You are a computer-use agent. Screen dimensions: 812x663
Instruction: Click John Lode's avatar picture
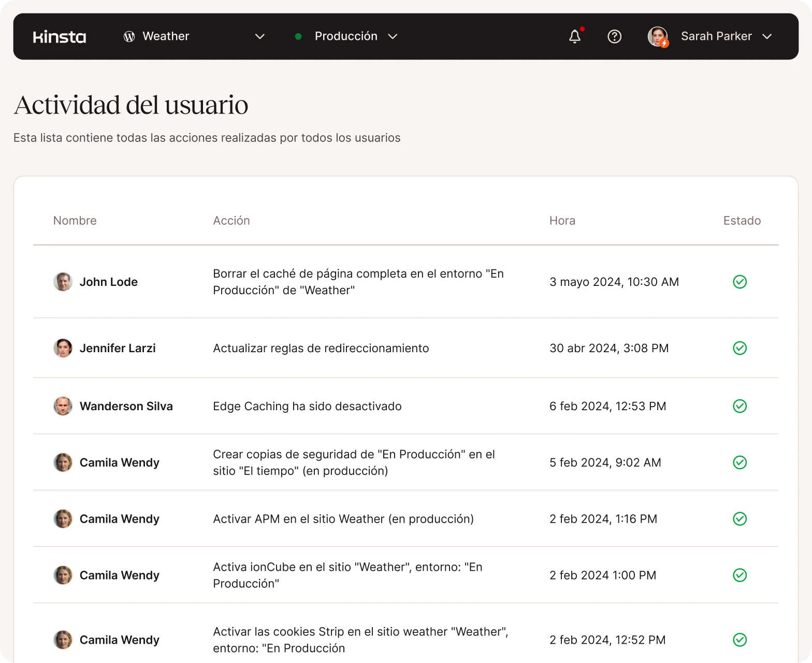click(63, 282)
